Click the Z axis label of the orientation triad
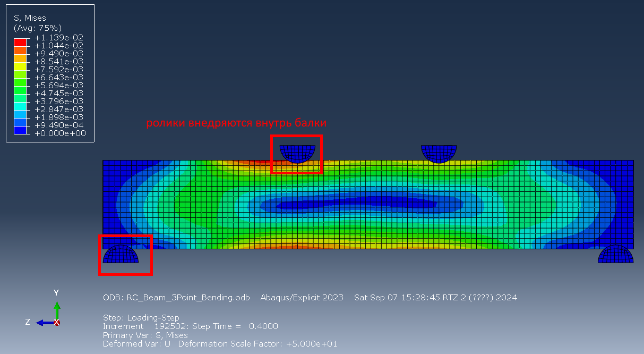The image size is (644, 354). [x=28, y=322]
